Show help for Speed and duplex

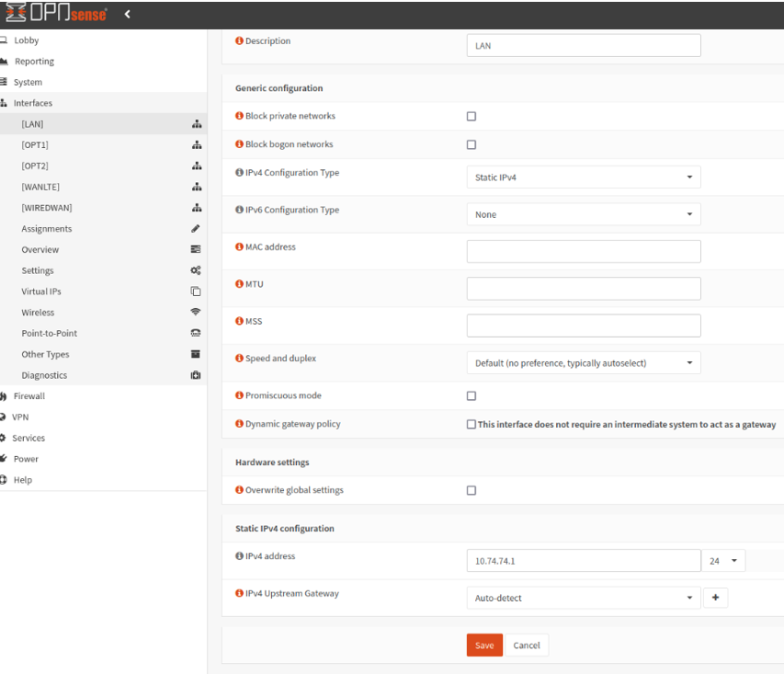[240, 359]
